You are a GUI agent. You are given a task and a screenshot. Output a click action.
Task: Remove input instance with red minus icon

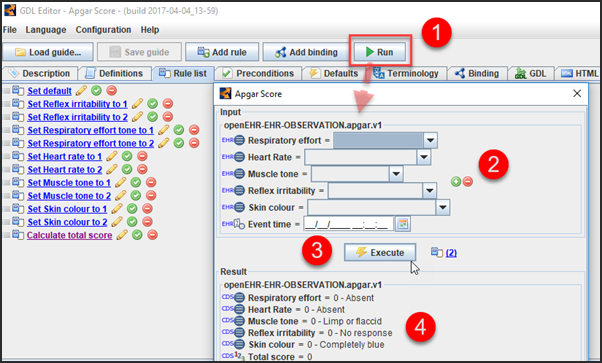468,182
